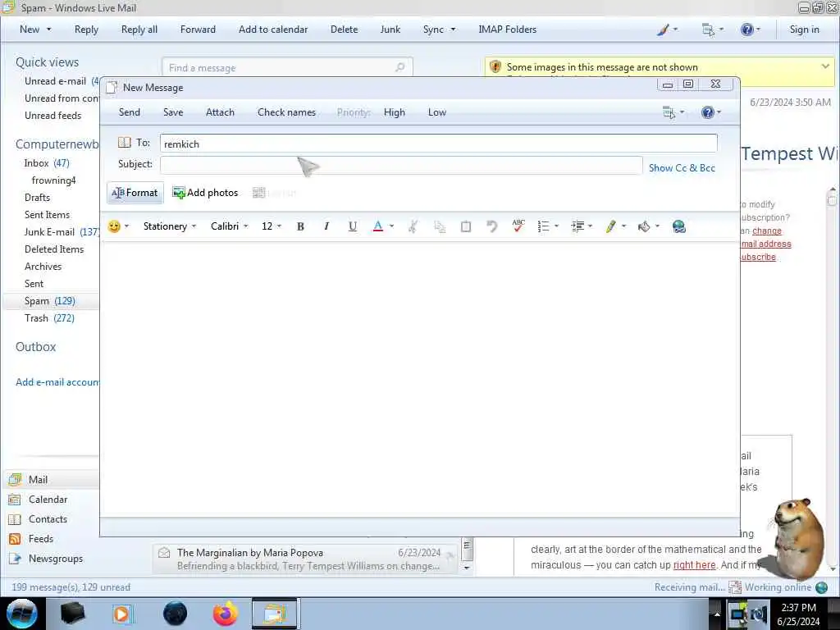Image resolution: width=840 pixels, height=630 pixels.
Task: Open the main window menus icon
Action: pos(708,30)
